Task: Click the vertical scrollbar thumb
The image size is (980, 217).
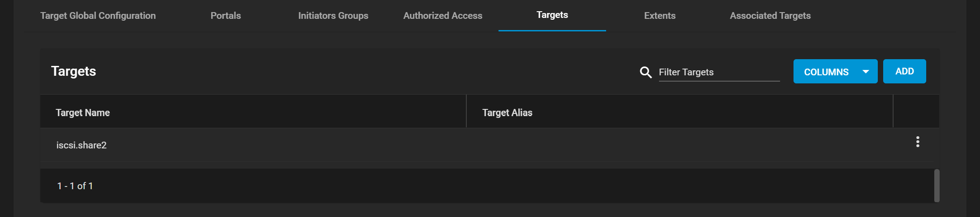Action: click(937, 186)
